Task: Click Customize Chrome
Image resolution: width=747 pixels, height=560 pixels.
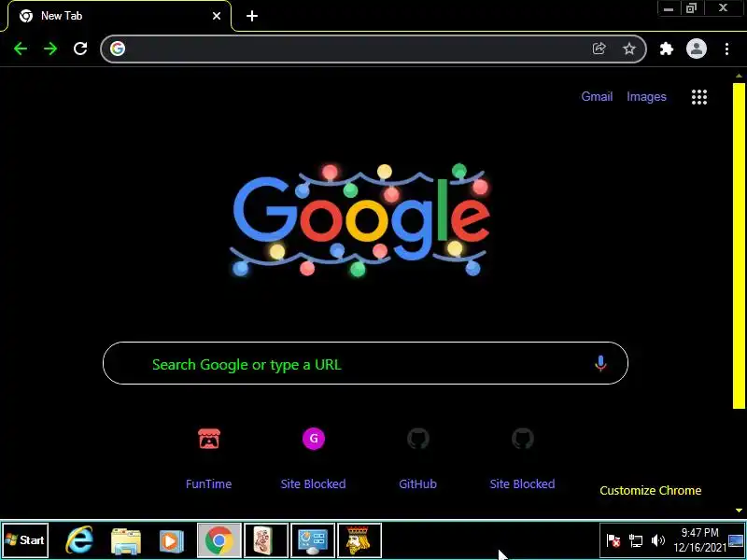Action: (650, 491)
